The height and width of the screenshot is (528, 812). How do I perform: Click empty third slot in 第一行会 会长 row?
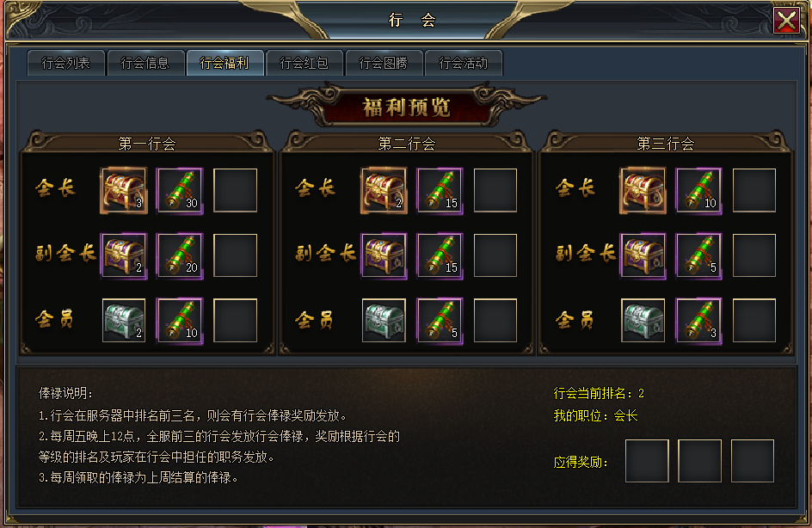pyautogui.click(x=235, y=191)
